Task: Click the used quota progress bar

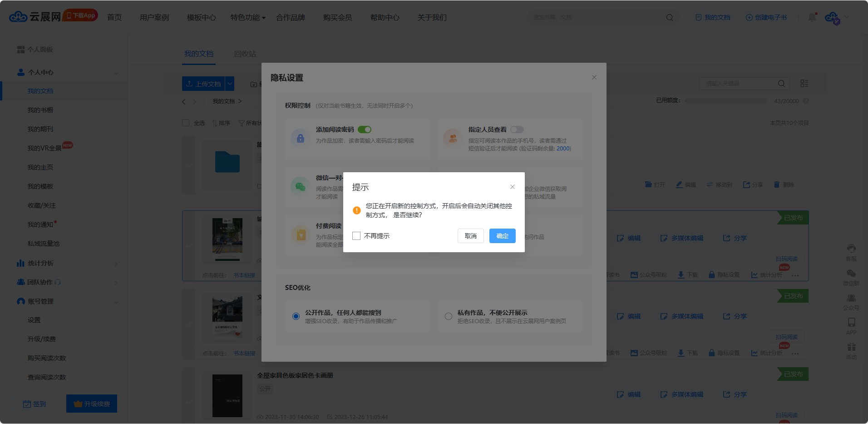Action: tap(725, 101)
